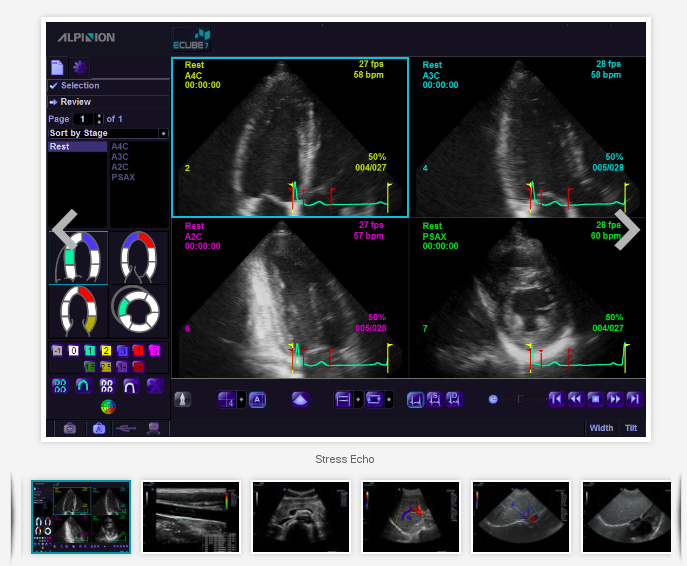Select the Selection step
687x566 pixels.
(108, 86)
